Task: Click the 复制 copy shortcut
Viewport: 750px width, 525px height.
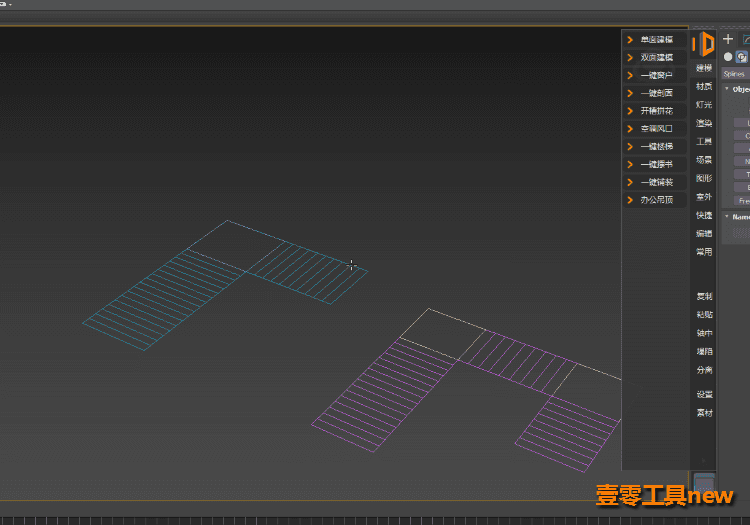Action: [x=704, y=296]
